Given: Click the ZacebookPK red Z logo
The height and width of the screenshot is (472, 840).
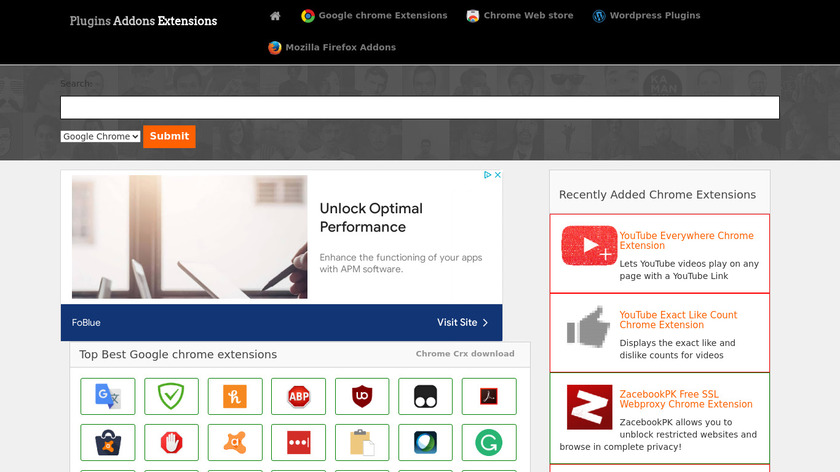Looking at the screenshot, I should 589,407.
